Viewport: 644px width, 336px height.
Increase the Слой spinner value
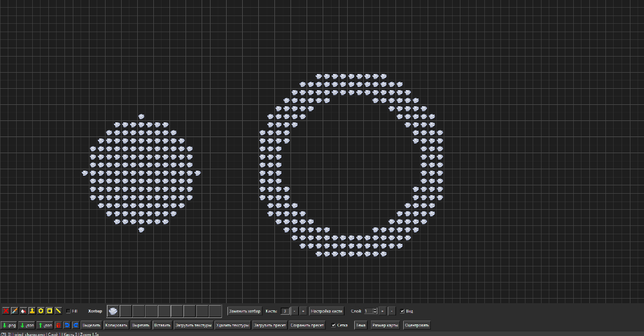tap(375, 310)
